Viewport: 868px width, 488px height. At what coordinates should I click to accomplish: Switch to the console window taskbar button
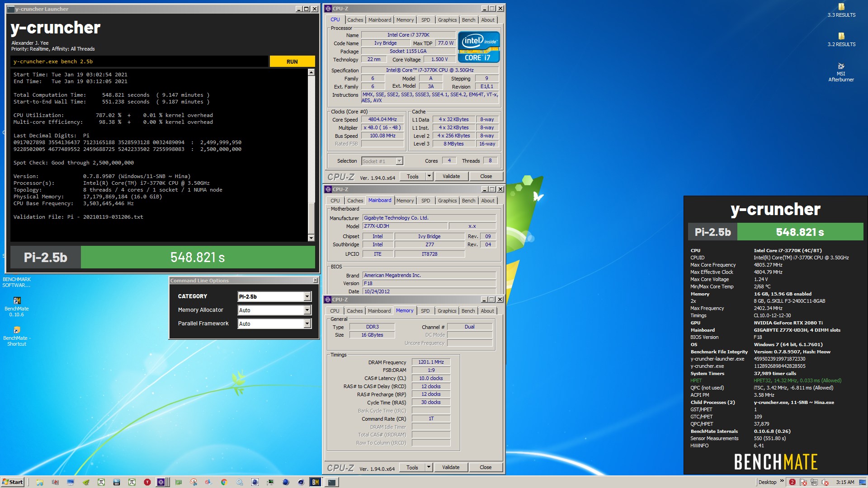pos(331,482)
